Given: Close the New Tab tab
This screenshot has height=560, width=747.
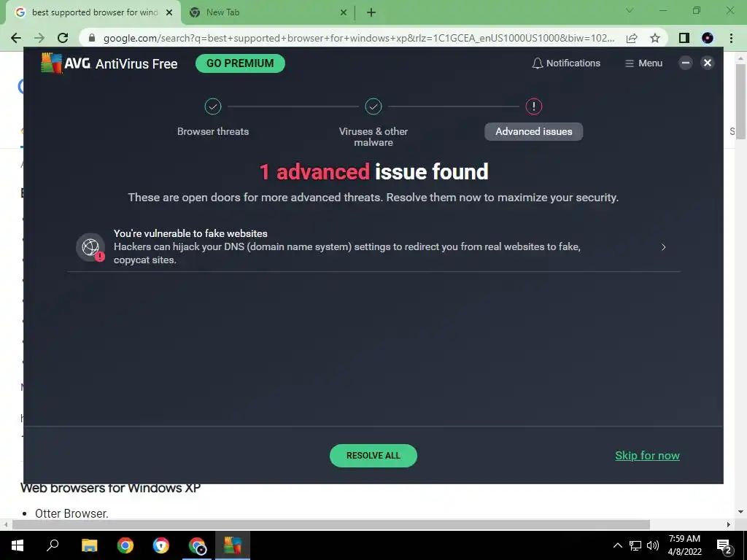Looking at the screenshot, I should pyautogui.click(x=344, y=13).
